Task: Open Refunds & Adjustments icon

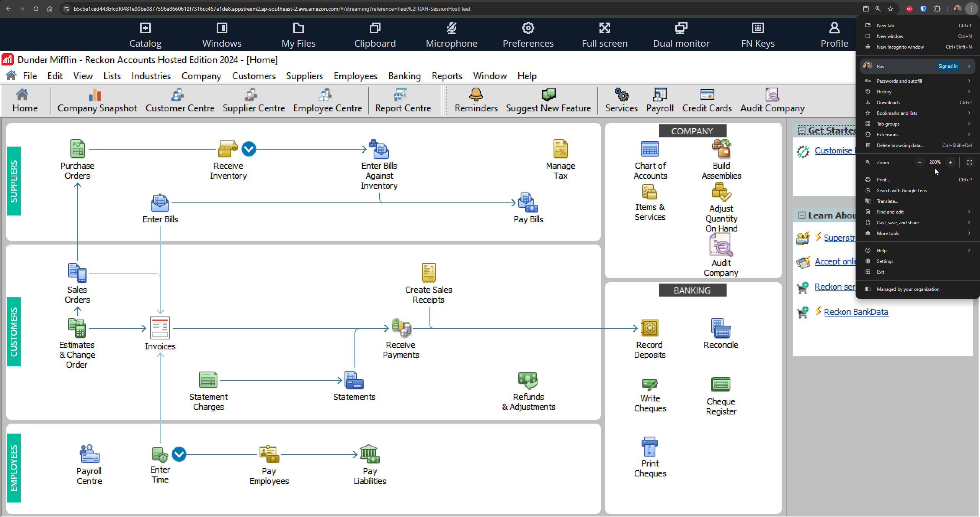Action: [x=528, y=380]
